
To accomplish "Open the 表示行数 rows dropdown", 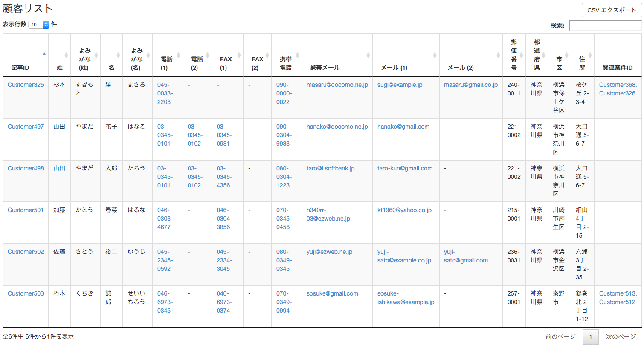I will (x=39, y=25).
